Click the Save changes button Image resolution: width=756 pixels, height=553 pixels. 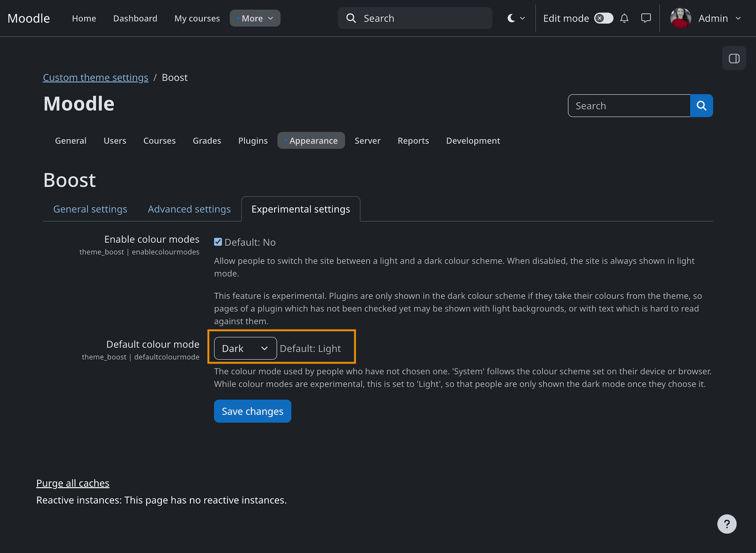coord(253,411)
